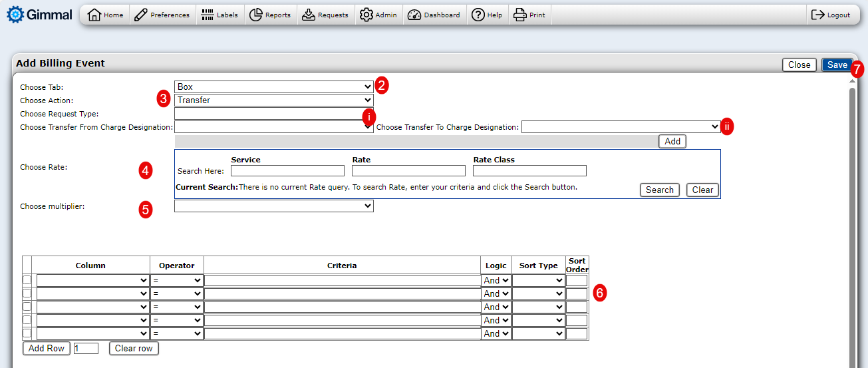Click the Requests inbox tray icon
This screenshot has width=868, height=368.
pyautogui.click(x=309, y=15)
